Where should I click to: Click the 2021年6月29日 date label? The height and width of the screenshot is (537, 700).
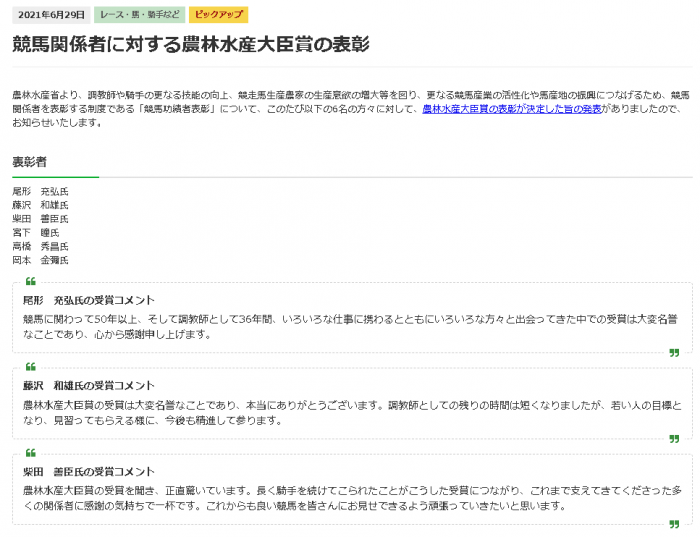(51, 15)
